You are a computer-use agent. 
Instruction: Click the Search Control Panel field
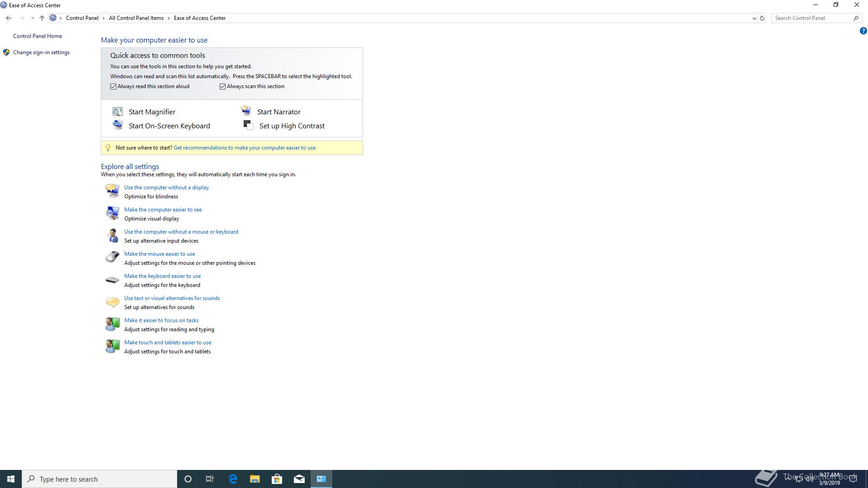[811, 18]
